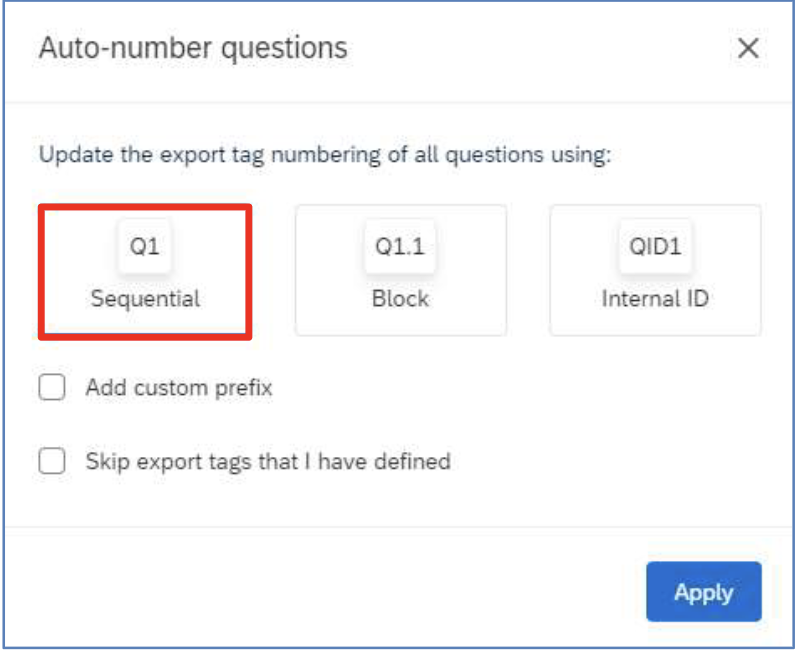Click the Q1.1 tag badge
Image resolution: width=798 pixels, height=652 pixels.
pos(400,246)
